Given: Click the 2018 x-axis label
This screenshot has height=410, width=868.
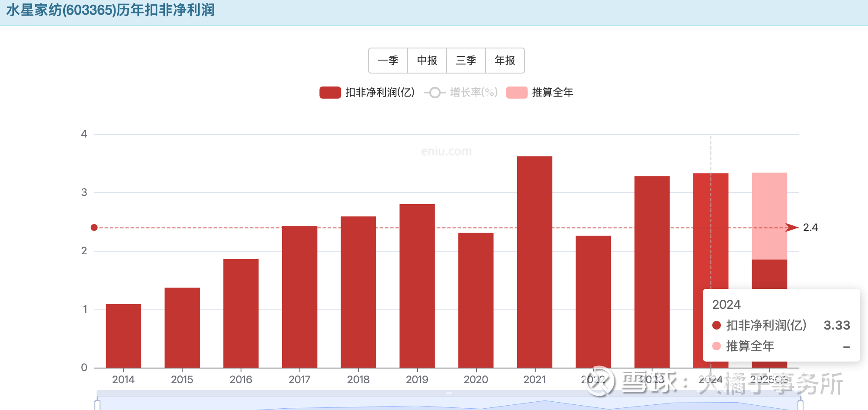Looking at the screenshot, I should [358, 380].
